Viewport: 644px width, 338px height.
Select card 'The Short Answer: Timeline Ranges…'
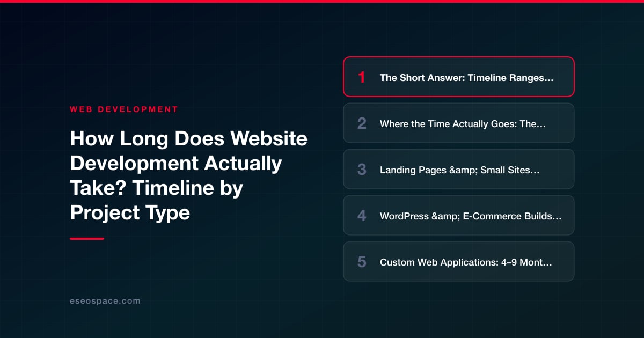tap(459, 77)
